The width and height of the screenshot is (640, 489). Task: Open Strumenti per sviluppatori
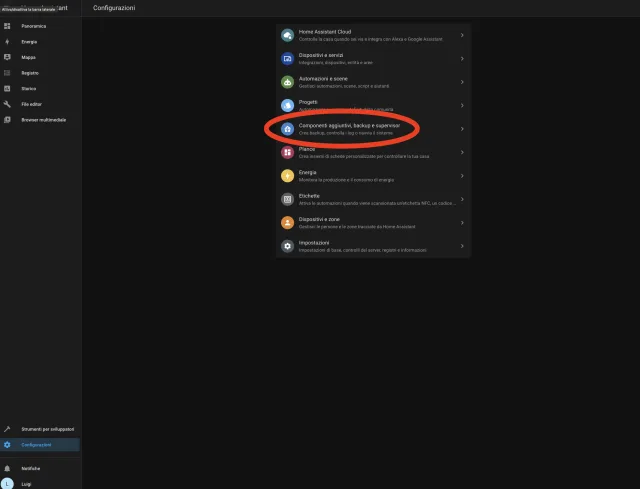pos(48,429)
